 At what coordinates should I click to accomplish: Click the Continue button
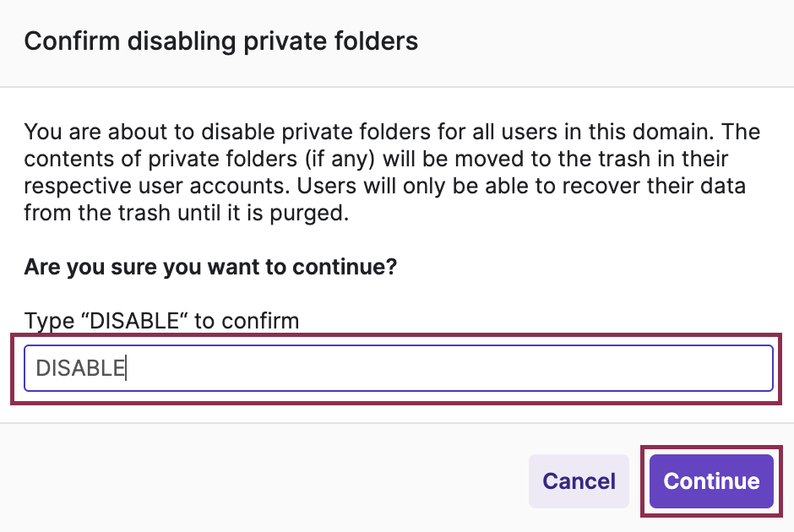pos(711,481)
